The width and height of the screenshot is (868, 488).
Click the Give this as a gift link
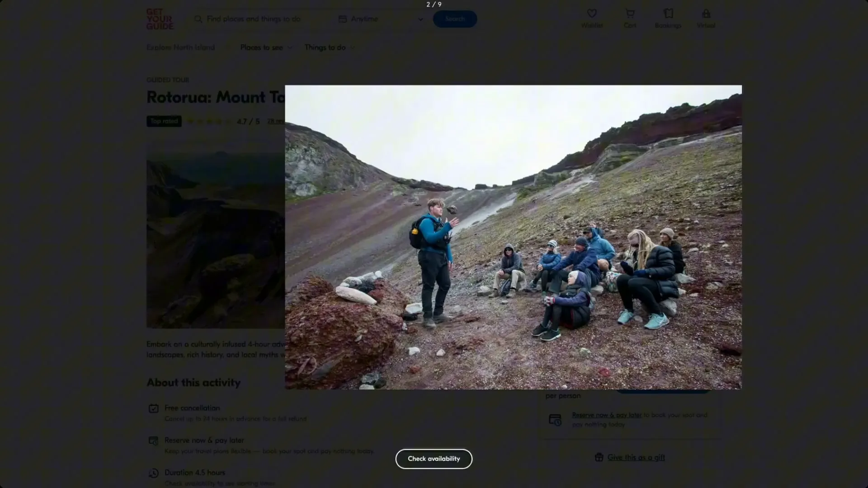tap(636, 457)
